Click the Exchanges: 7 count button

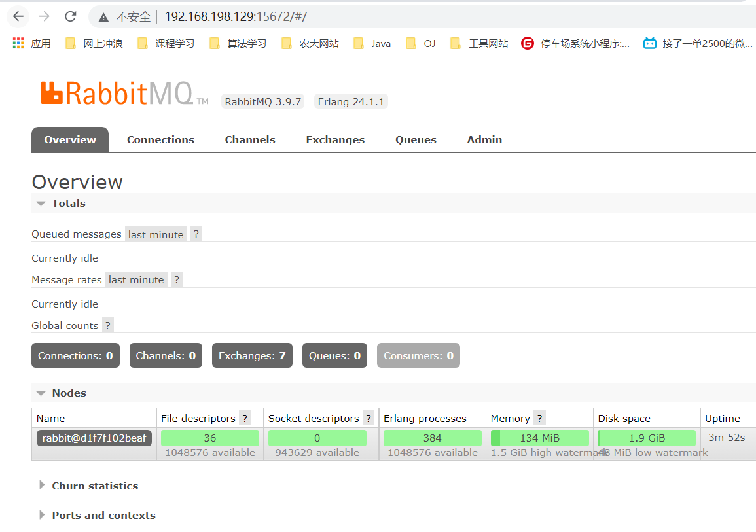(252, 355)
